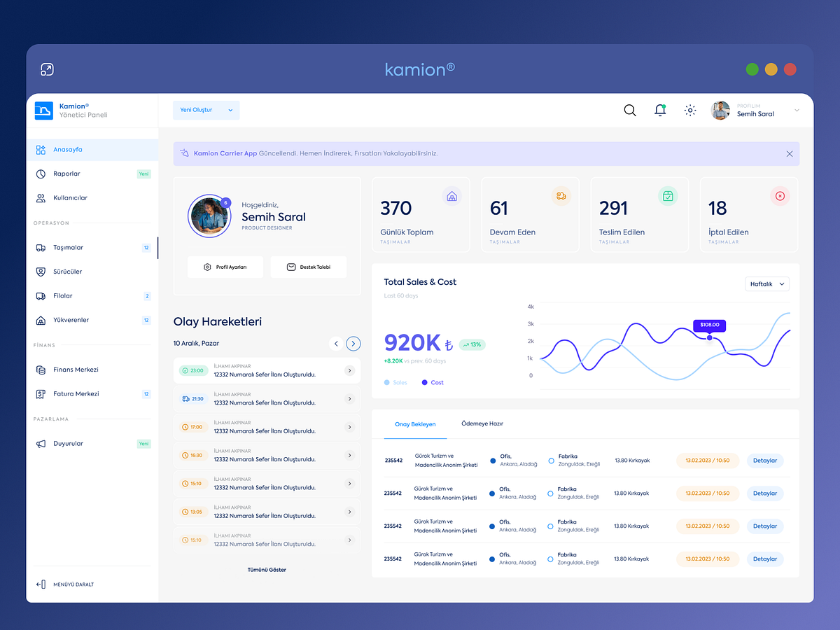
Task: Switch display theme using the sun icon
Action: pyautogui.click(x=689, y=110)
